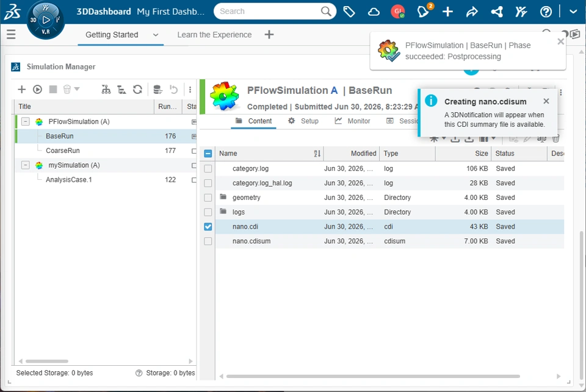
Task: Click the Name column sort icon
Action: (x=317, y=154)
